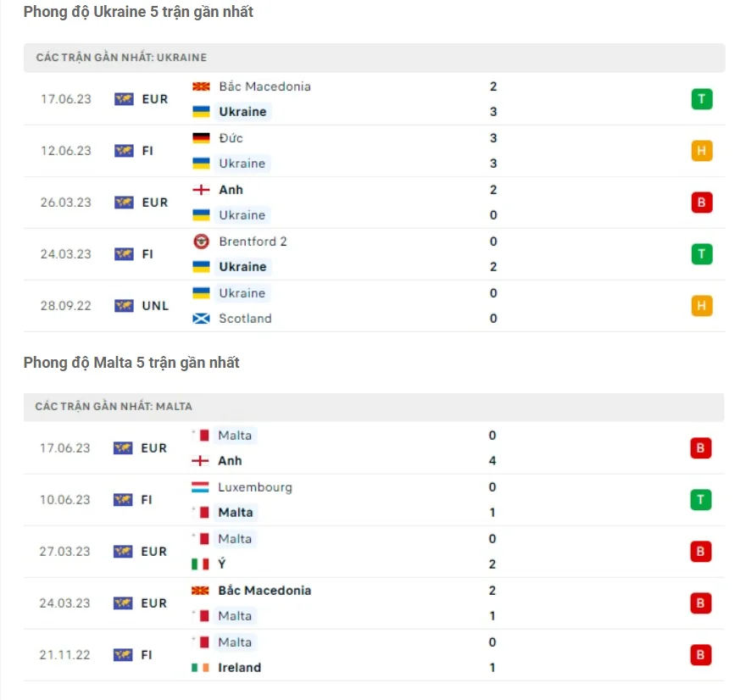Viewport: 751px width, 700px height.
Task: Click the Ireland flag icon
Action: [x=200, y=668]
